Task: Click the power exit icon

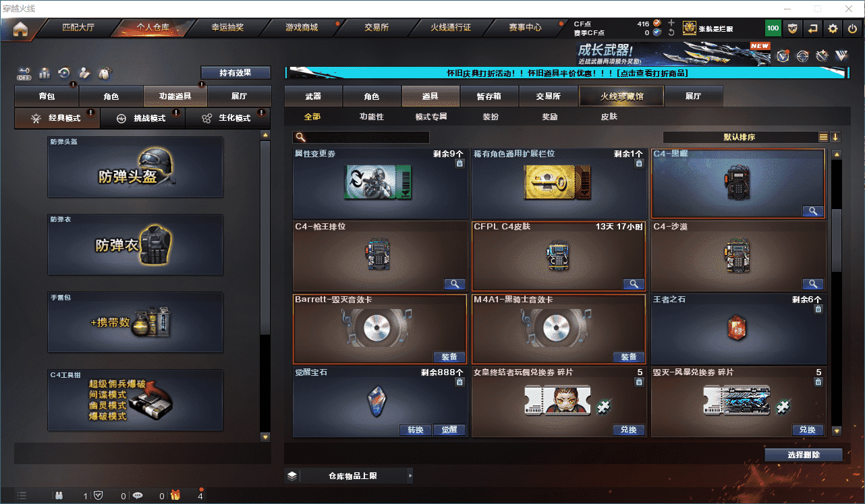Action: click(x=853, y=28)
